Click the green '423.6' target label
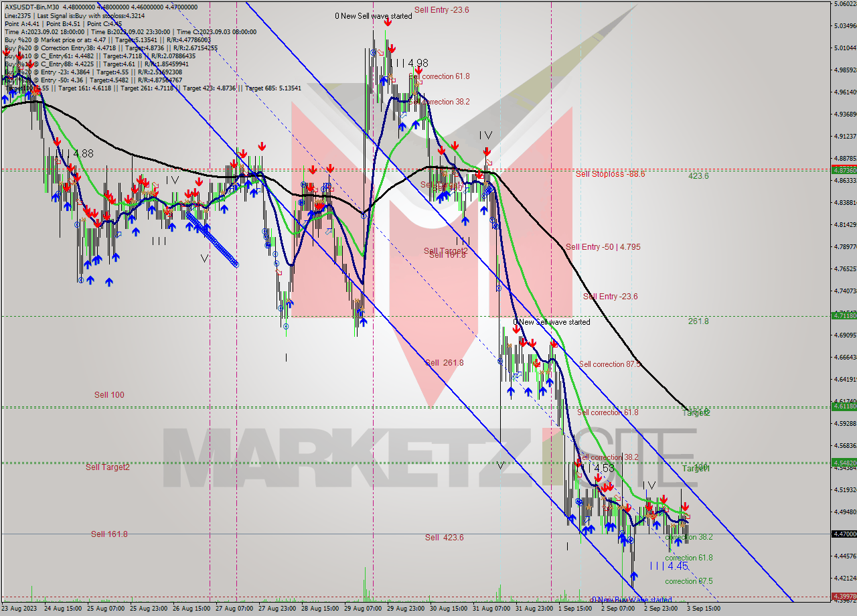This screenshot has height=616, width=857. click(x=698, y=176)
